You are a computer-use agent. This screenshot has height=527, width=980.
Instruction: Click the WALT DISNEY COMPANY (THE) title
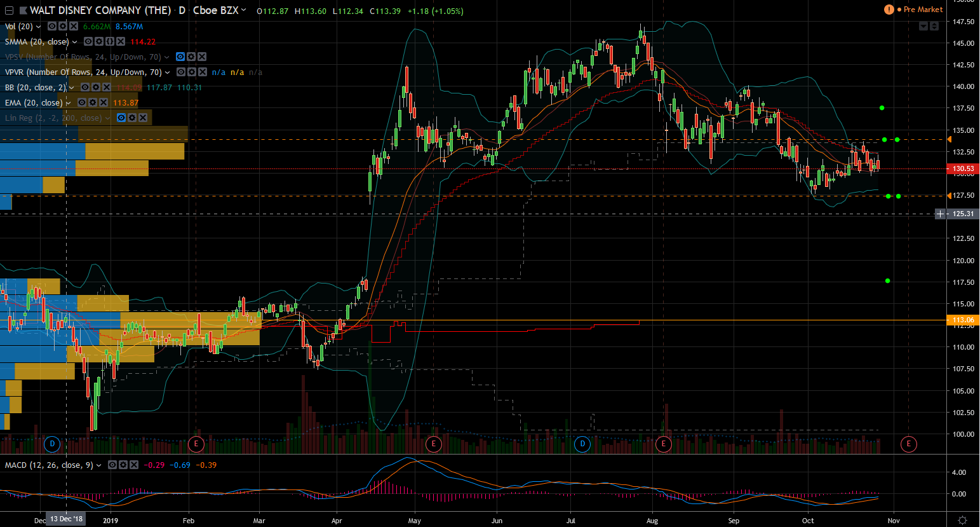point(100,10)
